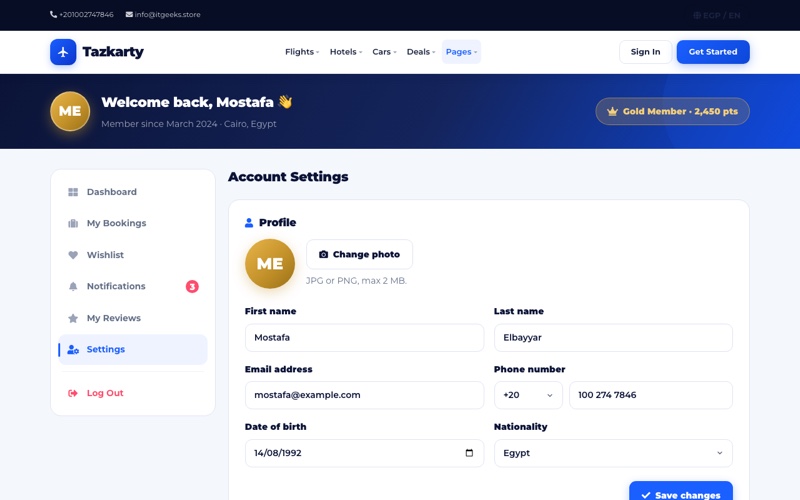Click the Wishlist heart icon
The width and height of the screenshot is (800, 500).
[73, 255]
